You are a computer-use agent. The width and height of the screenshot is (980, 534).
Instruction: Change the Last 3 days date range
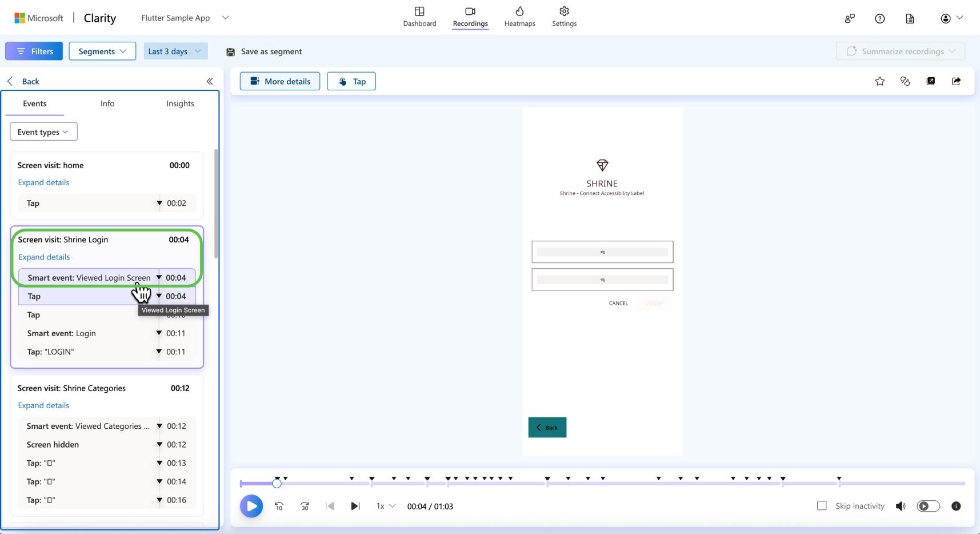(175, 51)
